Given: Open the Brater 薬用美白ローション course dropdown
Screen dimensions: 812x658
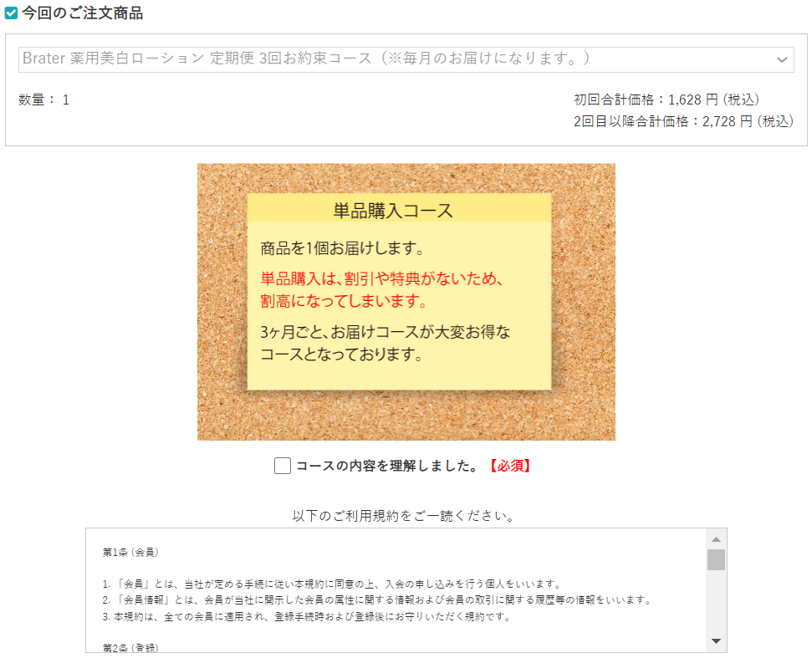Looking at the screenshot, I should (x=406, y=59).
